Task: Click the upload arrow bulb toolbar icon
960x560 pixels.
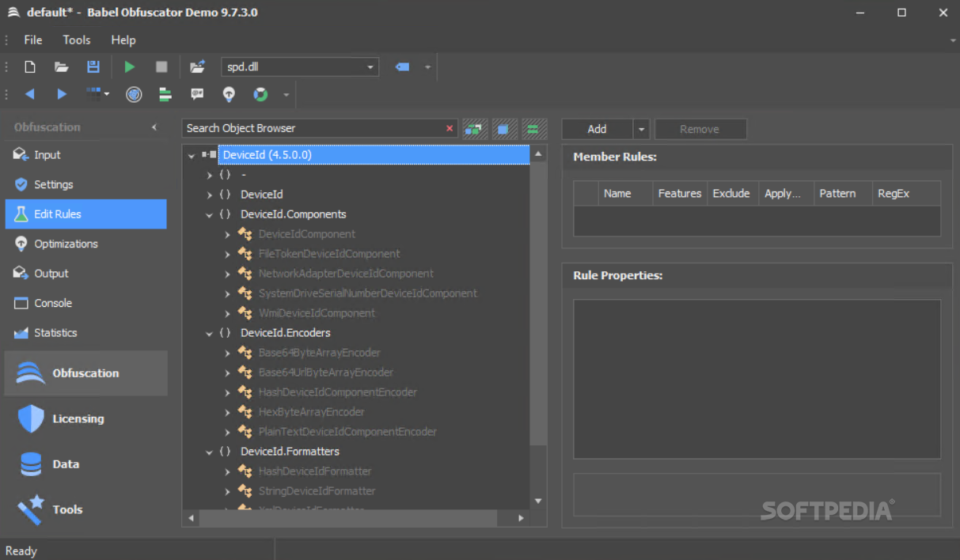Action: 229,94
